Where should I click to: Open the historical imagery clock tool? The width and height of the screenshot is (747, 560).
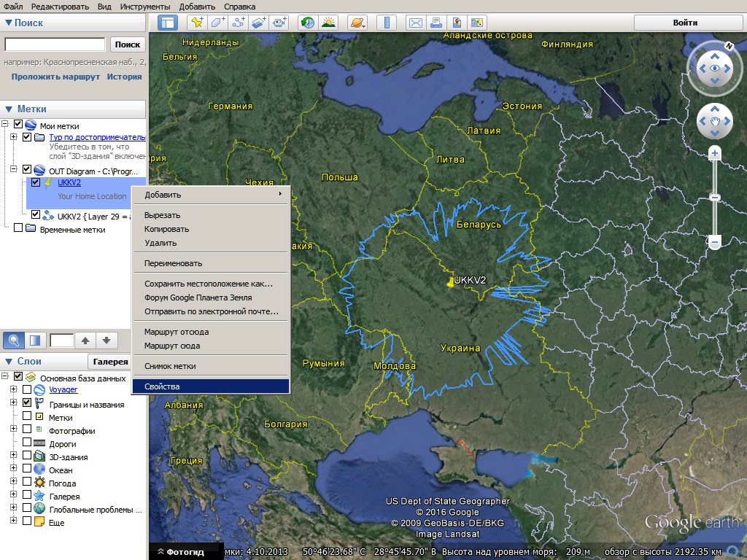(x=308, y=23)
